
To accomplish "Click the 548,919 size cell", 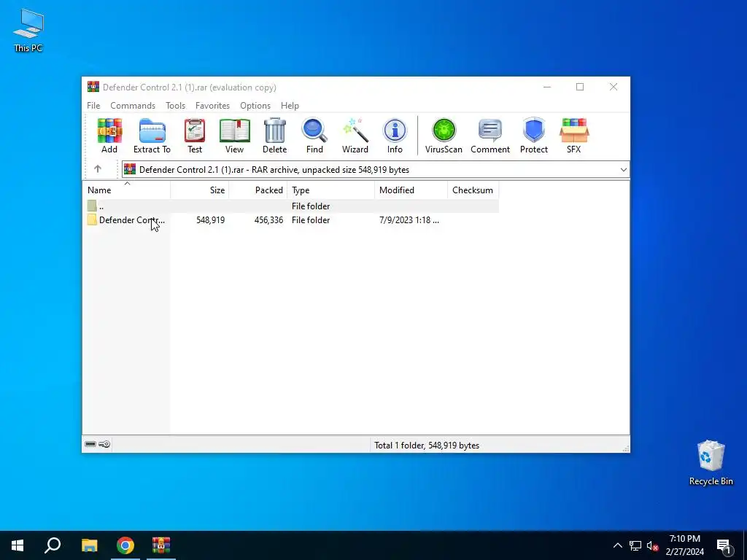I will point(211,220).
